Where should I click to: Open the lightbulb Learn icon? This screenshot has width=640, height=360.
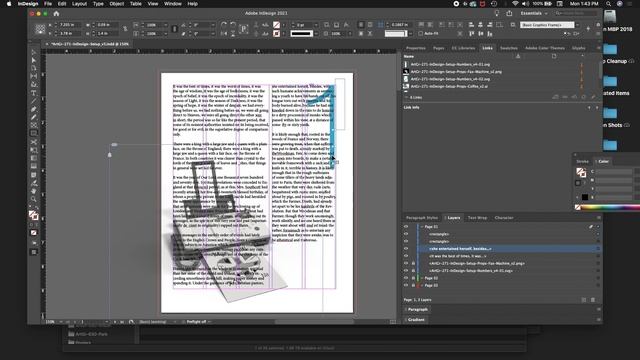497,13
